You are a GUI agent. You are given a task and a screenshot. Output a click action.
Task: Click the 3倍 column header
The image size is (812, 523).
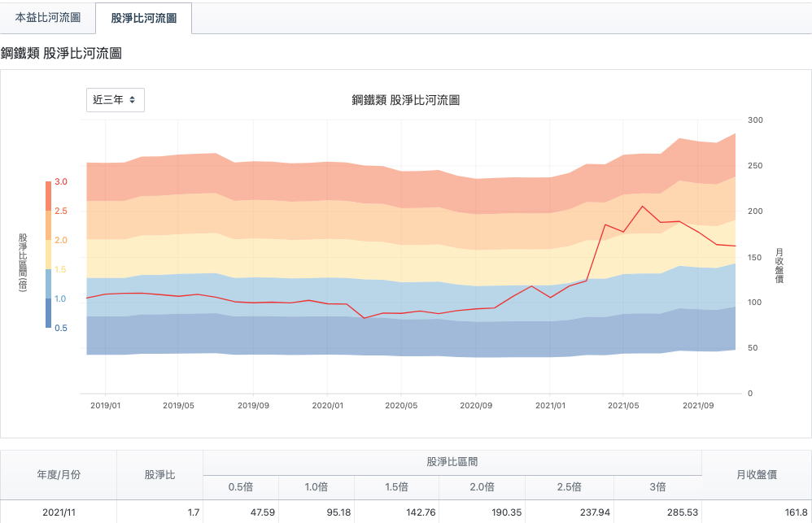657,487
